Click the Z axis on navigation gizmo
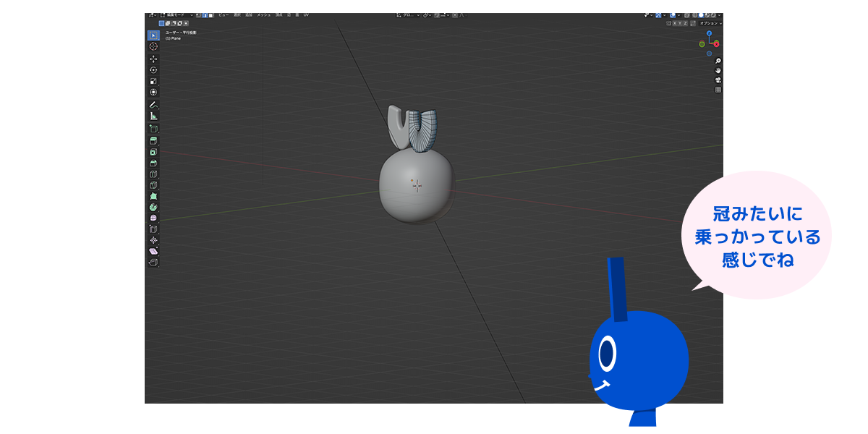Viewport: 868px width, 434px height. (x=709, y=33)
